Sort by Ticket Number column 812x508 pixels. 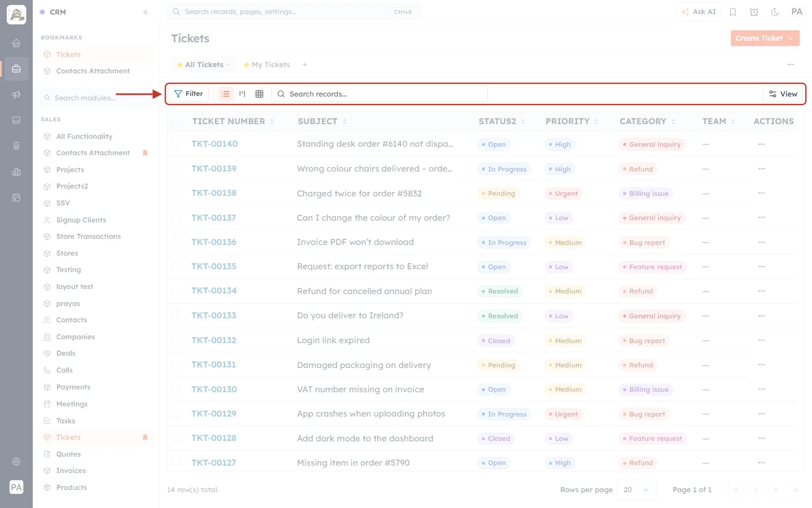(233, 121)
